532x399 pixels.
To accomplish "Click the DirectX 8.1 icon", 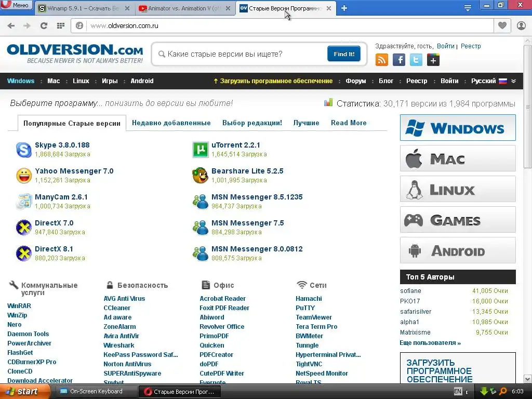I will pos(24,254).
